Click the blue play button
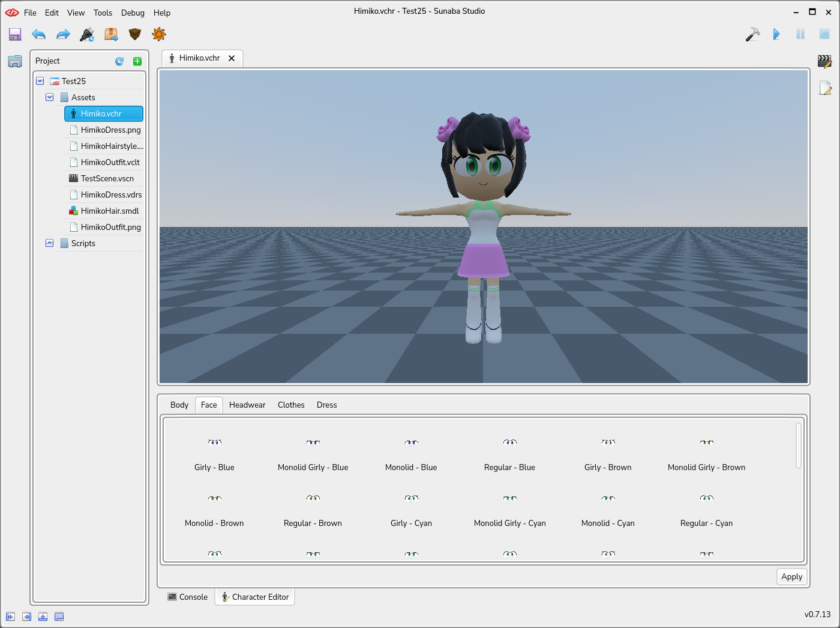 point(776,35)
